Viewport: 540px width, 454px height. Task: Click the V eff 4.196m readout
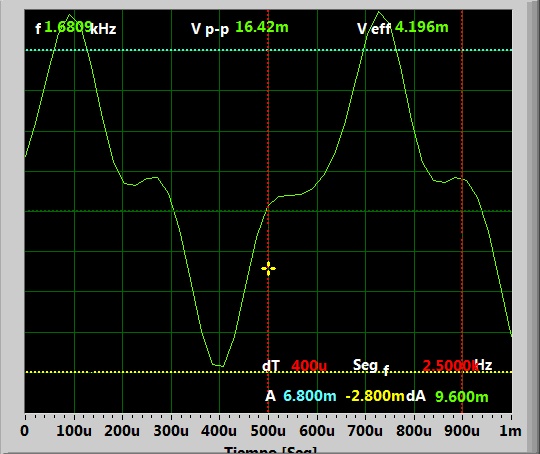[x=403, y=28]
